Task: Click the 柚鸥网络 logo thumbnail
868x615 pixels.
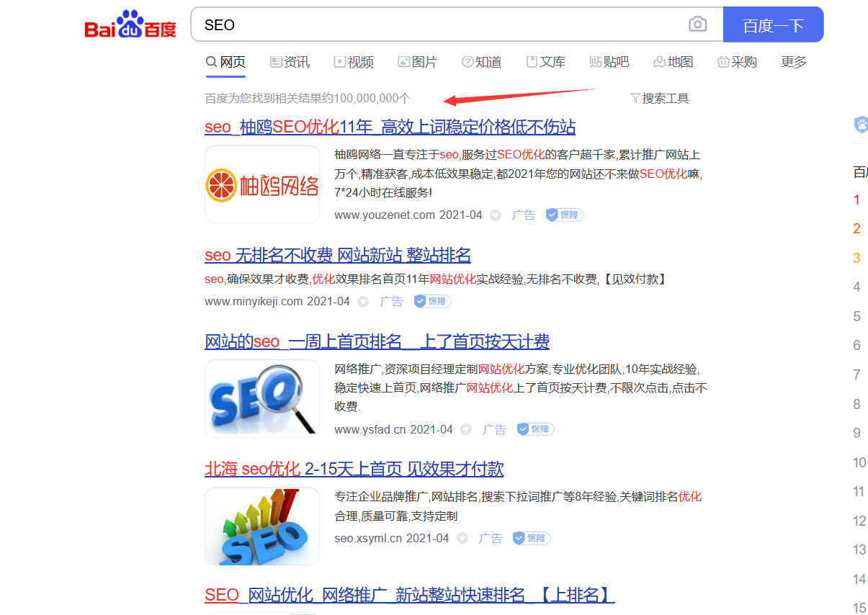Action: pyautogui.click(x=262, y=184)
